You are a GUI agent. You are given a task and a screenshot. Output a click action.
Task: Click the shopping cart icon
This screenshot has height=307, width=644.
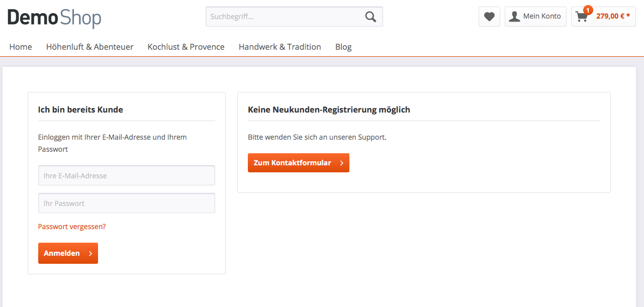coord(582,17)
